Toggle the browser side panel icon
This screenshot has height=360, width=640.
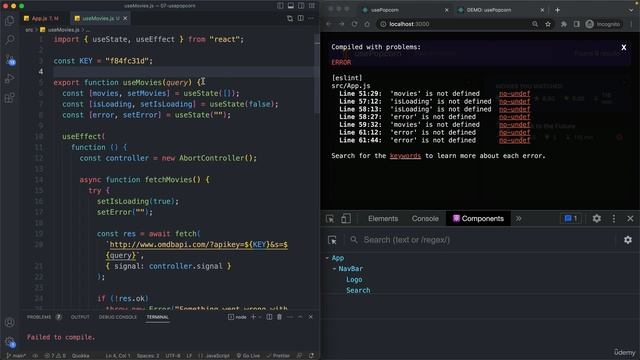pos(576,24)
